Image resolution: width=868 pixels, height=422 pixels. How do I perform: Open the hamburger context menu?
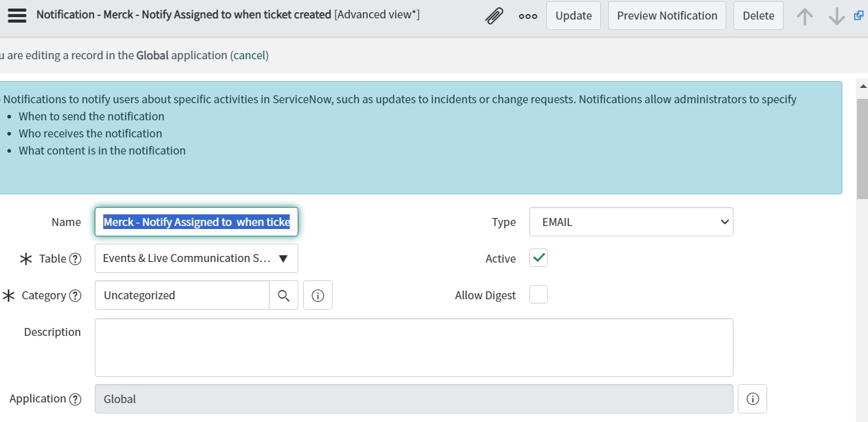[x=17, y=15]
